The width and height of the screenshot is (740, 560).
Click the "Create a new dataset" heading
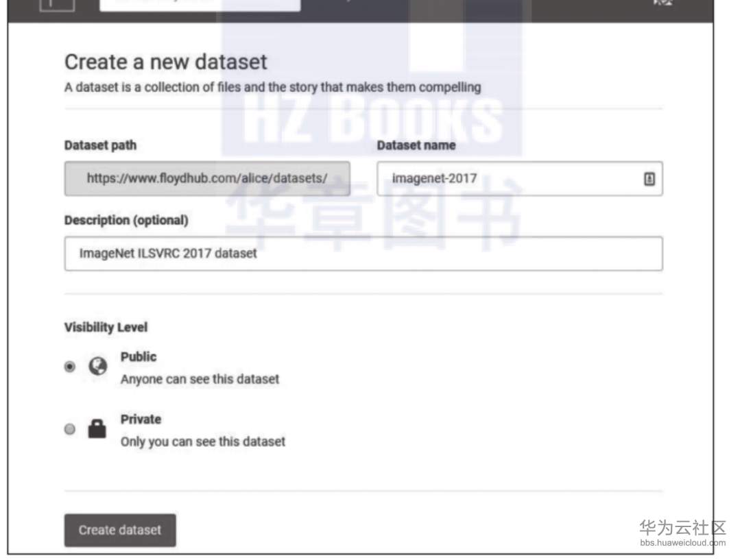click(166, 62)
